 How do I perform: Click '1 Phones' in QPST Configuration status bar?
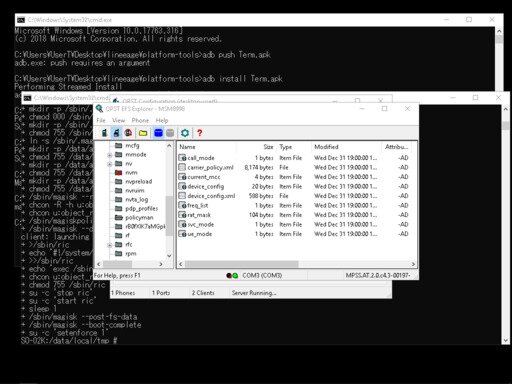click(x=123, y=293)
